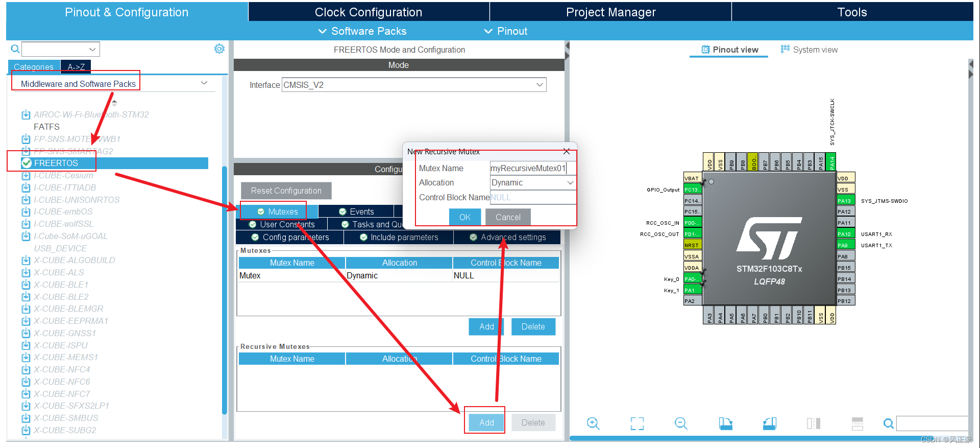Select pin PA10 on the chip
The image size is (980, 448).
tap(846, 234)
